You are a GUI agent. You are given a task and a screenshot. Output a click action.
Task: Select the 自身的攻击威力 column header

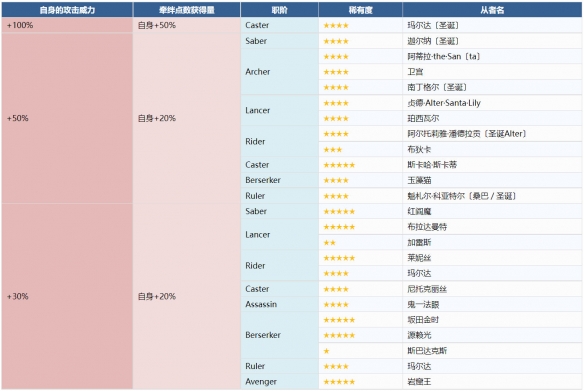67,10
